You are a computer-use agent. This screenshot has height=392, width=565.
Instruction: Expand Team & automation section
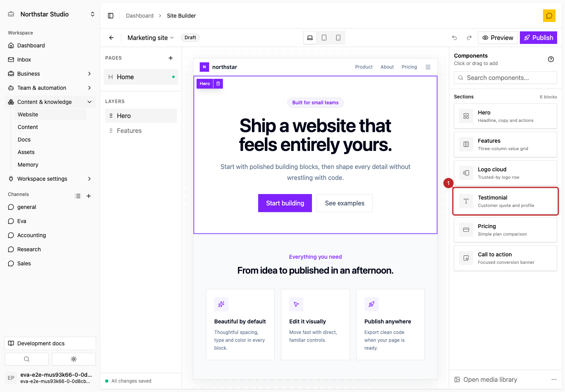click(50, 88)
